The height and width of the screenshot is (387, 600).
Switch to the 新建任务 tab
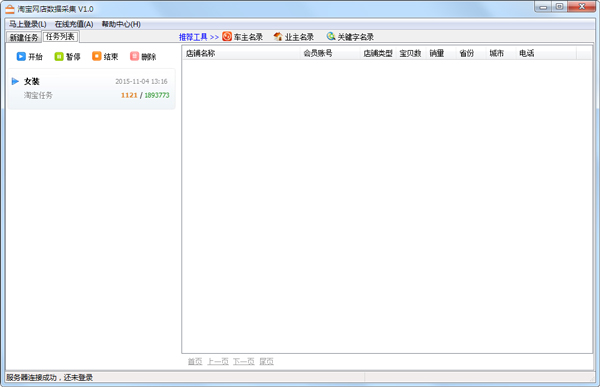coord(24,37)
